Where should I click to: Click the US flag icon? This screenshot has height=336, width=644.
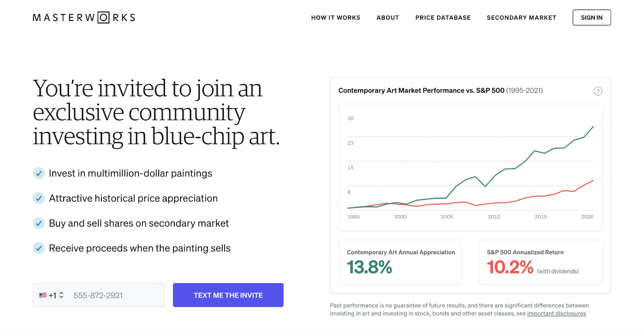(43, 295)
